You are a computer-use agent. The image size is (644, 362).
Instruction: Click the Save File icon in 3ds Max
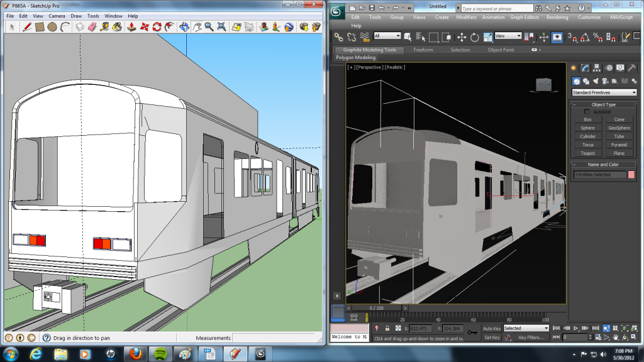coord(372,8)
